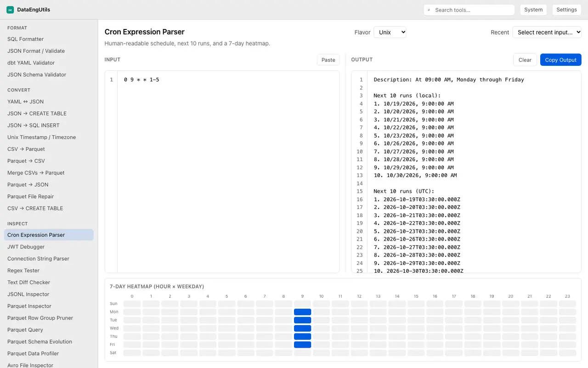Screen dimensions: 588x368
Task: Open Parquet File Repair tool
Action: 49,196
